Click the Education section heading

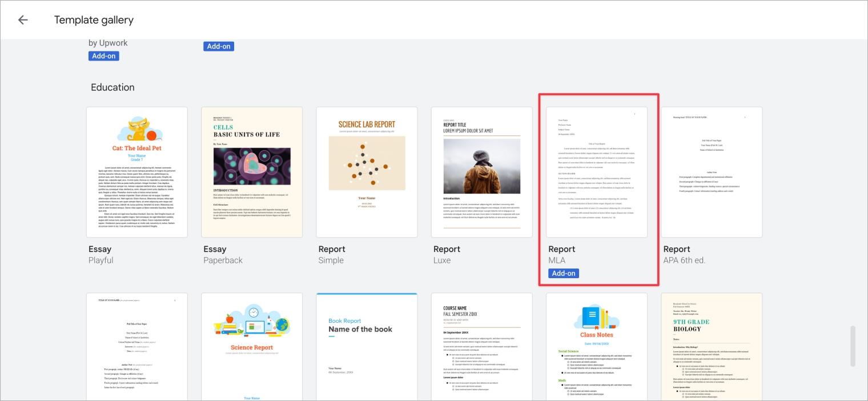tap(112, 87)
